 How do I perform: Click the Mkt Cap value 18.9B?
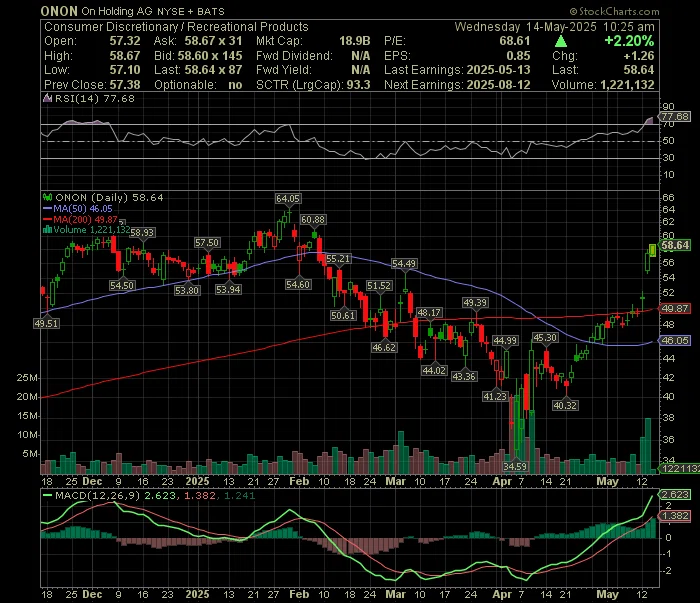(354, 41)
